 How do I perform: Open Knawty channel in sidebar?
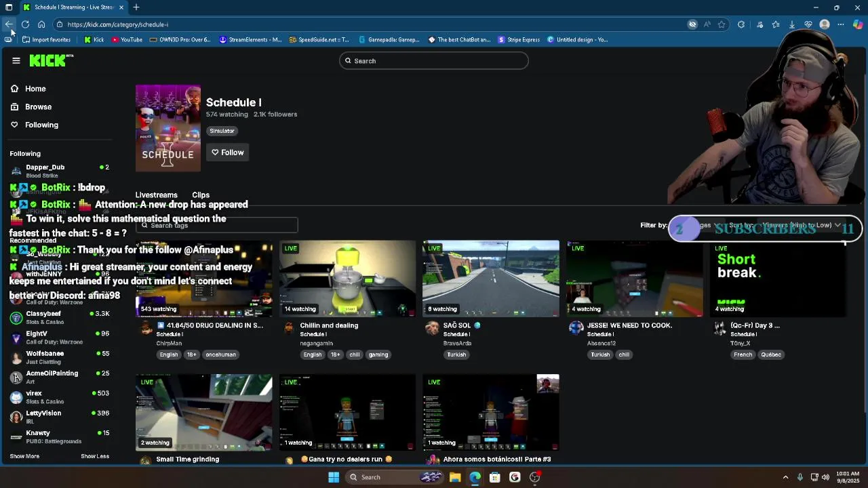(x=60, y=436)
